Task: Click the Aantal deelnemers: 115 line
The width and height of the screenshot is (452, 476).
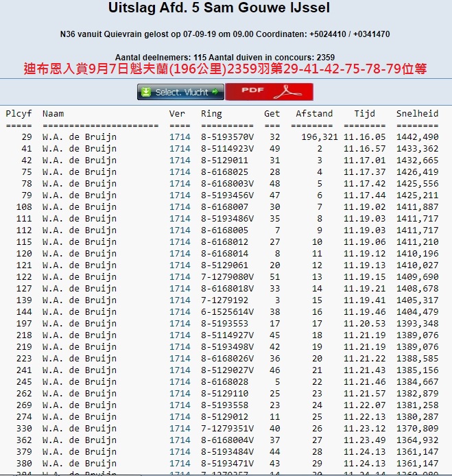Action: coord(225,57)
